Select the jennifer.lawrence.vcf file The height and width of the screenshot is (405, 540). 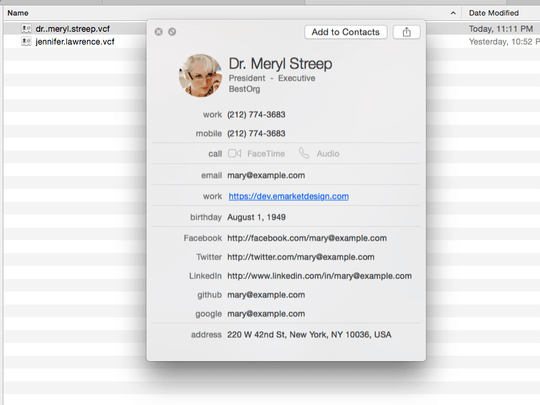(75, 42)
